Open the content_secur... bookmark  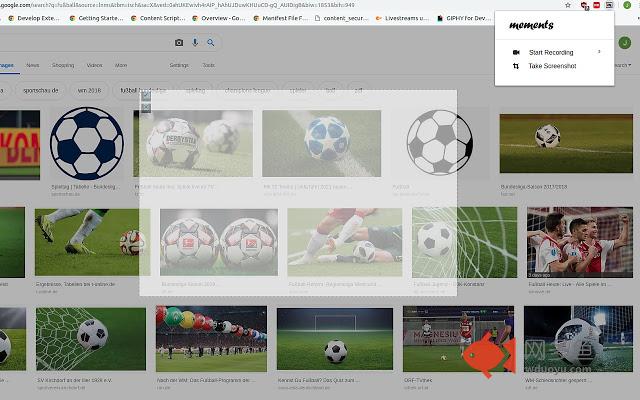[x=342, y=18]
